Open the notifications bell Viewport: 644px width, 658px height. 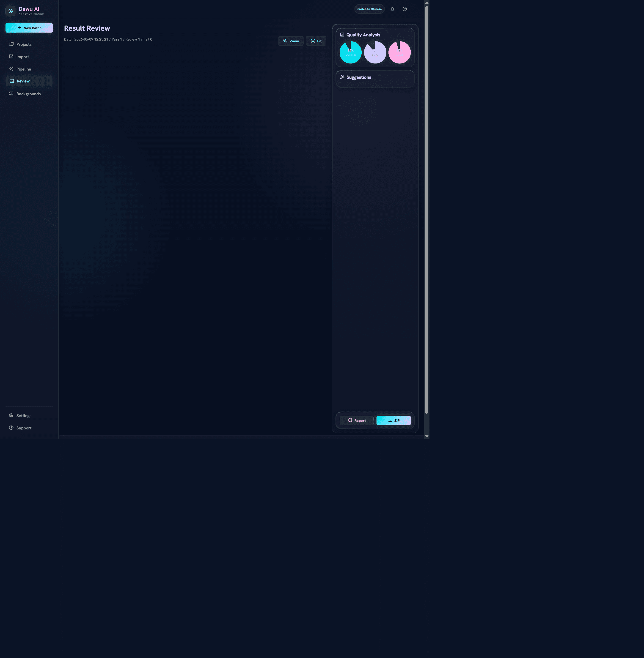[x=392, y=9]
